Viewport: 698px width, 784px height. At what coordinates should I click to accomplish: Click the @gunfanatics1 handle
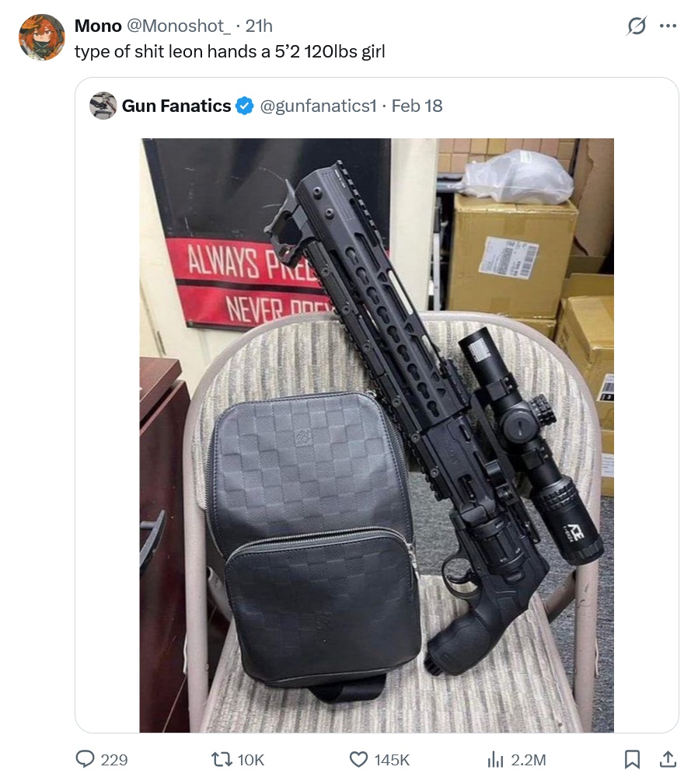coord(317,106)
